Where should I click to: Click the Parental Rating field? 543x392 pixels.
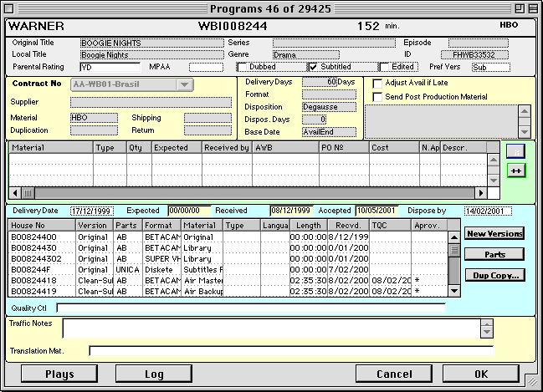(x=110, y=67)
